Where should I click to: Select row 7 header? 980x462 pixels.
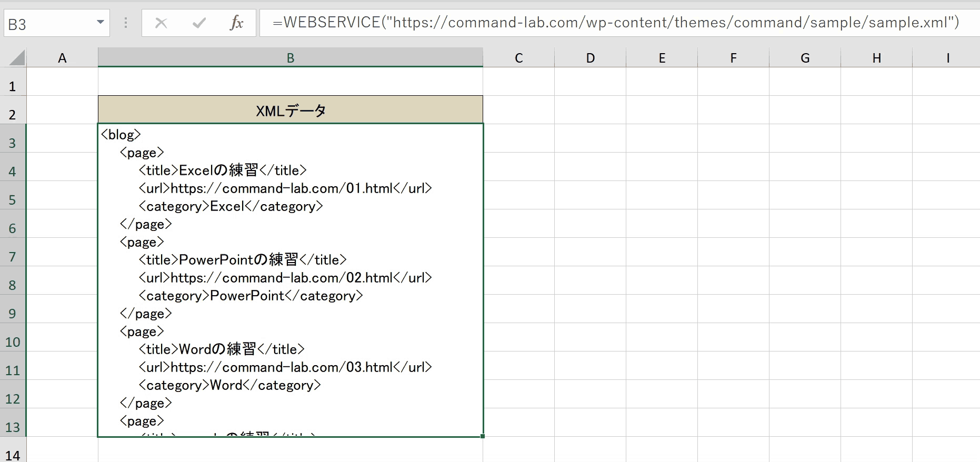coord(13,256)
